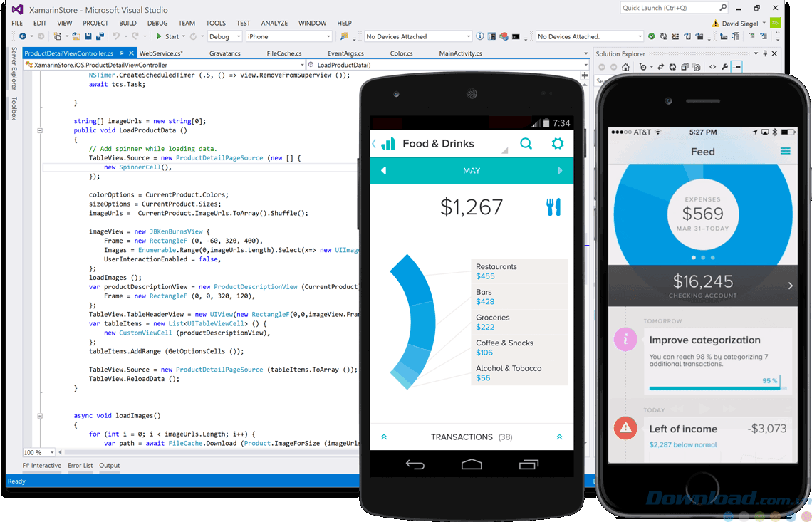Open the tab overflow dropdown arrow
The height and width of the screenshot is (522, 812).
585,53
